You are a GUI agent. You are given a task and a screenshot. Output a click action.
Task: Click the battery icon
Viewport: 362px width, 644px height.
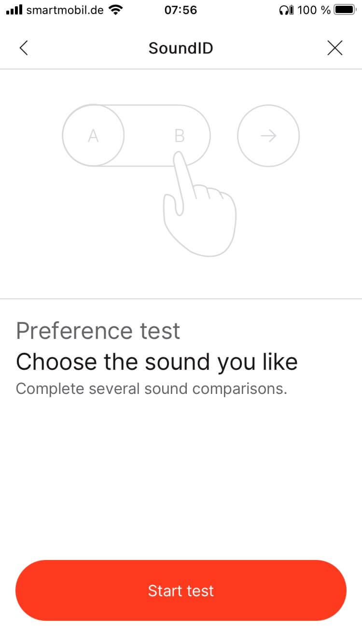tap(345, 10)
